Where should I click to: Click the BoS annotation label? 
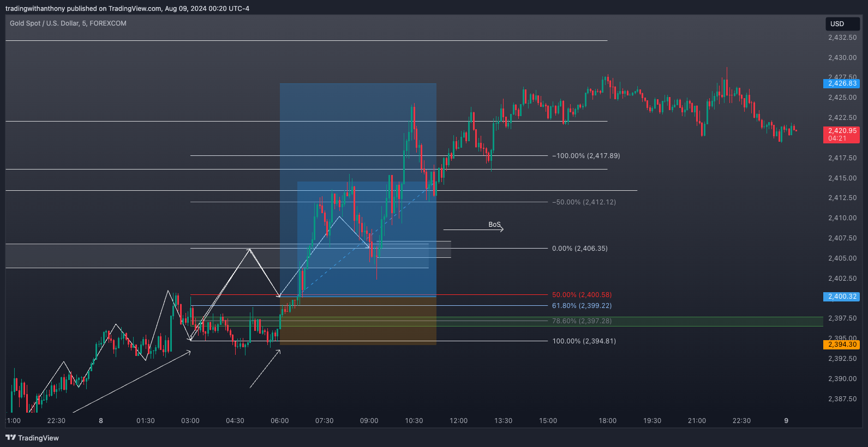click(494, 225)
